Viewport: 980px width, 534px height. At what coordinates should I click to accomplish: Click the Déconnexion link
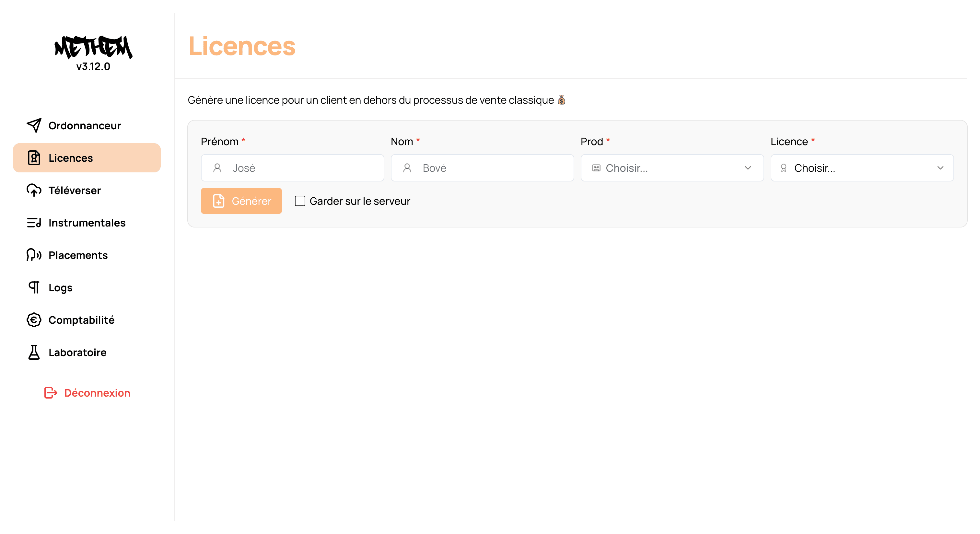coord(97,393)
